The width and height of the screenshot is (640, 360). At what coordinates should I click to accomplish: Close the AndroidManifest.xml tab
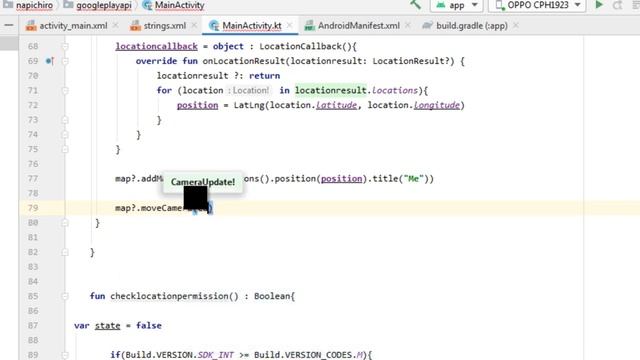pyautogui.click(x=408, y=25)
